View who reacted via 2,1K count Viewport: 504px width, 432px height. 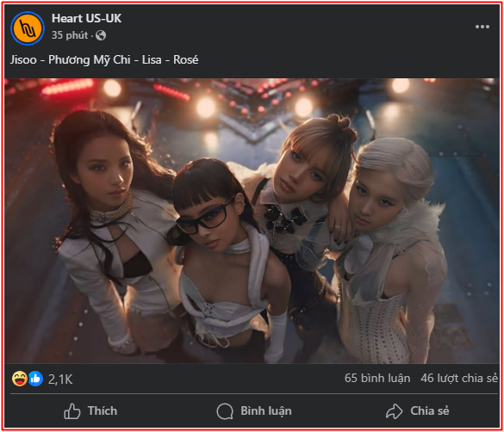(60, 380)
